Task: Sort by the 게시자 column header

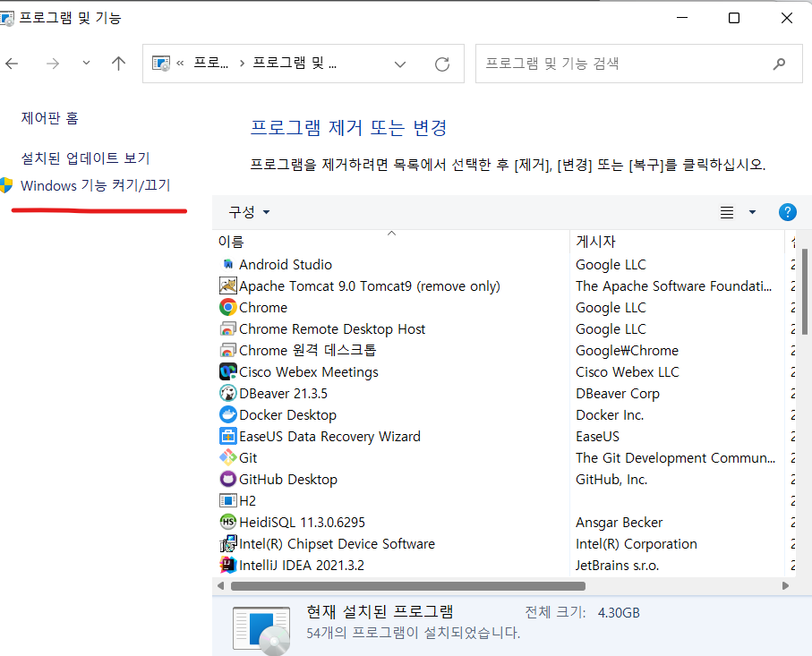Action: coord(595,242)
